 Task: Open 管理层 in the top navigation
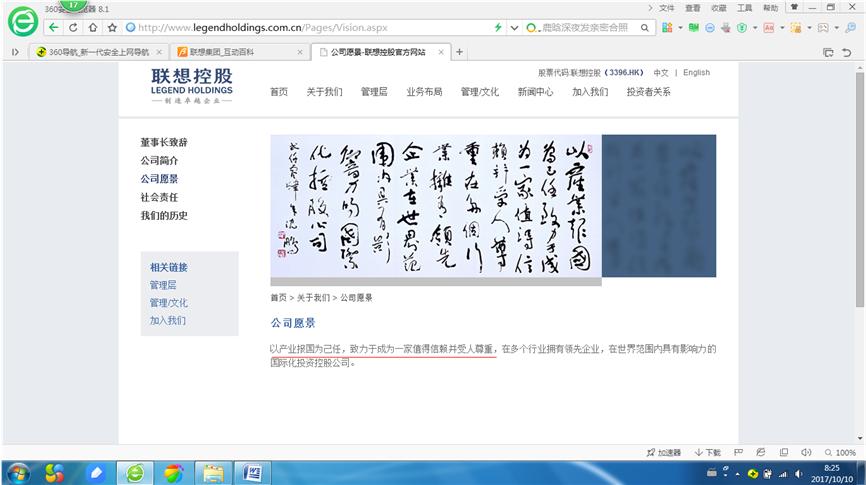[x=374, y=92]
